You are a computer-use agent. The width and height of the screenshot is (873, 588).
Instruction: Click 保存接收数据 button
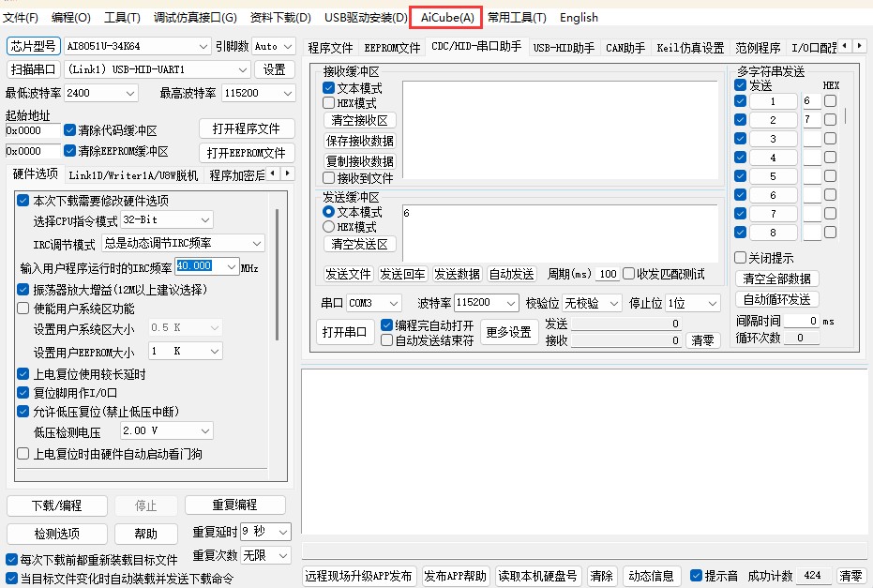click(360, 141)
